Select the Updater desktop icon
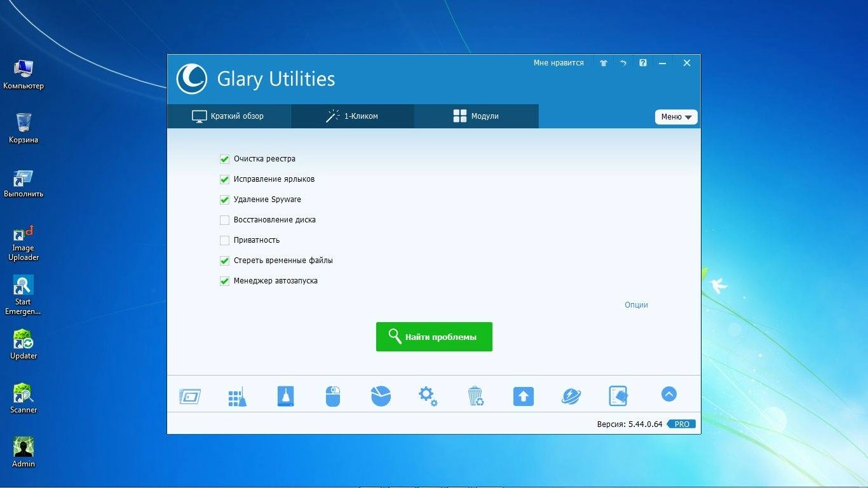The width and height of the screenshot is (868, 488). pyautogui.click(x=24, y=344)
